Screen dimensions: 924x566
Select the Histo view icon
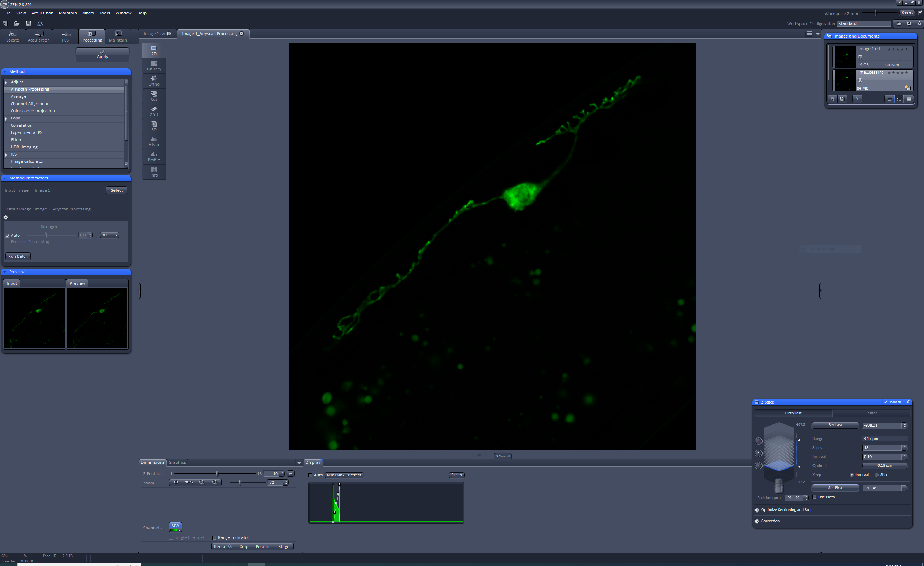click(x=154, y=141)
